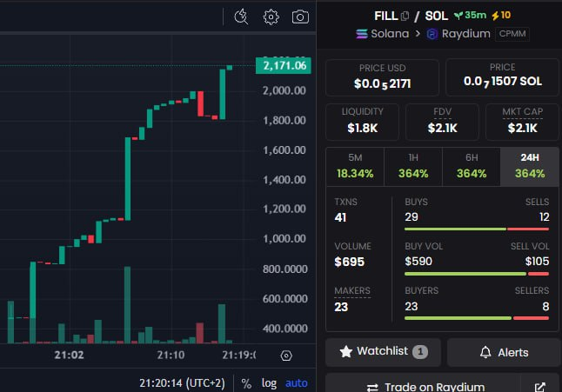Click the Solana chain logo
The height and width of the screenshot is (392, 562).
pos(362,34)
